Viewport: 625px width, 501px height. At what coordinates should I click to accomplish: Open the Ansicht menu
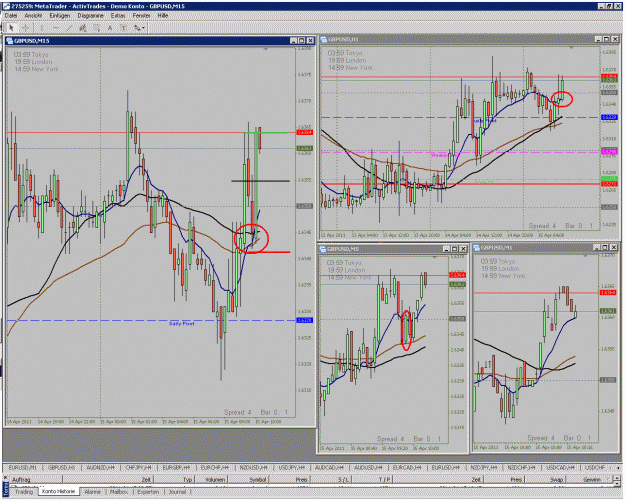tap(33, 16)
